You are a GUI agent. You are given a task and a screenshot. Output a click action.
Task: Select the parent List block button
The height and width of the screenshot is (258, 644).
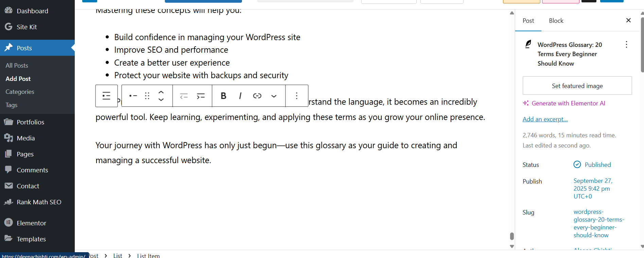[x=106, y=96]
